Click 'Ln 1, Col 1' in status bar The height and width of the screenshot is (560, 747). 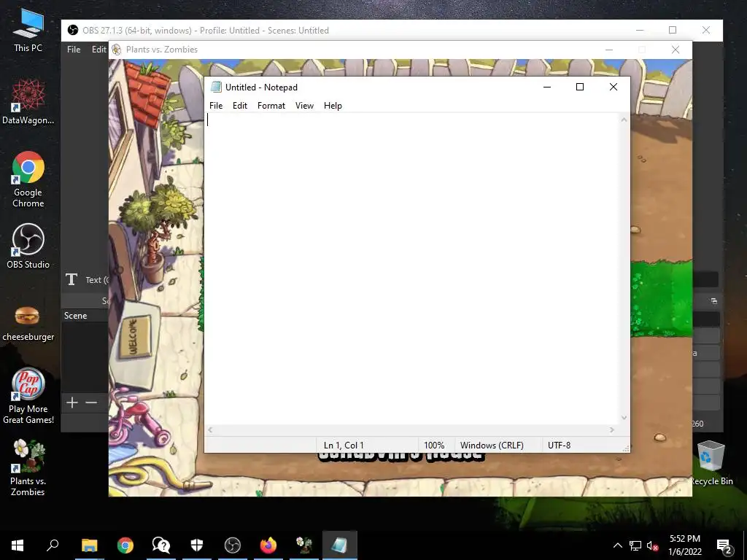pyautogui.click(x=344, y=446)
